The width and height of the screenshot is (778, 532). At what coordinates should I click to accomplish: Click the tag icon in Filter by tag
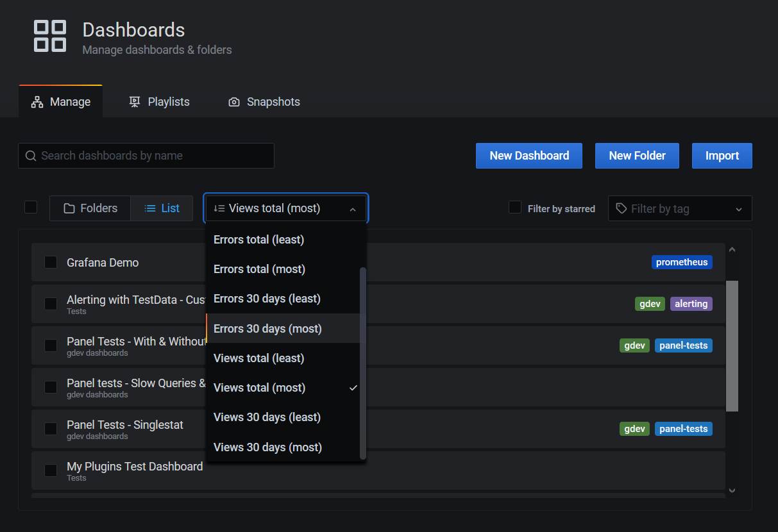pyautogui.click(x=621, y=208)
